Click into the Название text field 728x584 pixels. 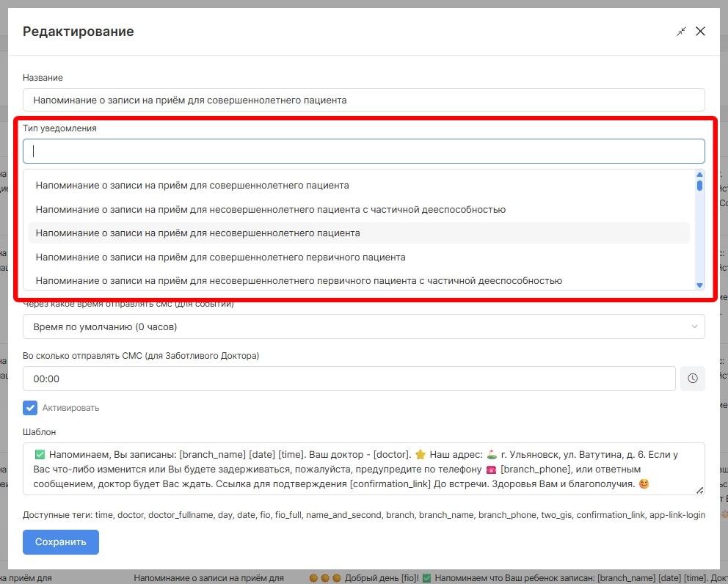point(363,100)
